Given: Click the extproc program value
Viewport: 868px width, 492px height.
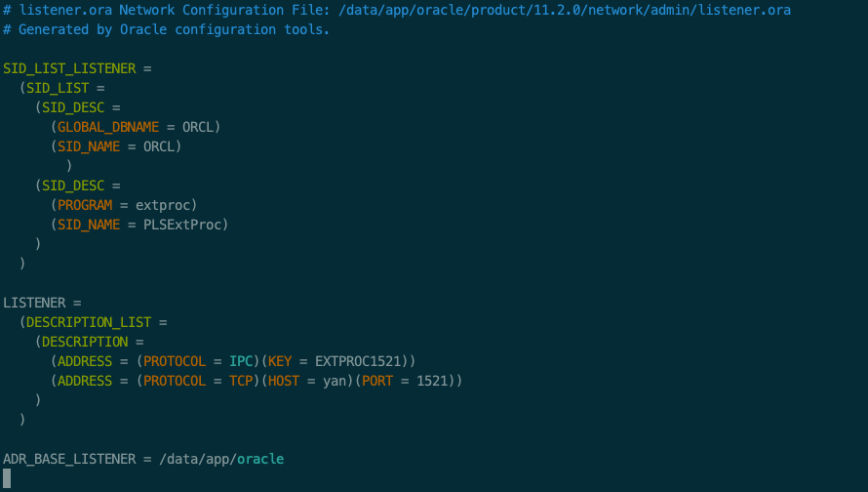Looking at the screenshot, I should pyautogui.click(x=163, y=205).
